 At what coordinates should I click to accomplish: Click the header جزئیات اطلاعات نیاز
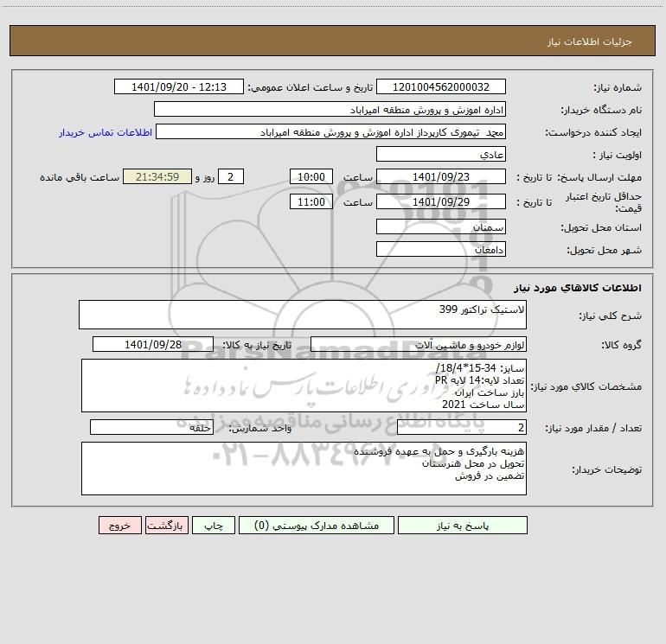point(590,41)
